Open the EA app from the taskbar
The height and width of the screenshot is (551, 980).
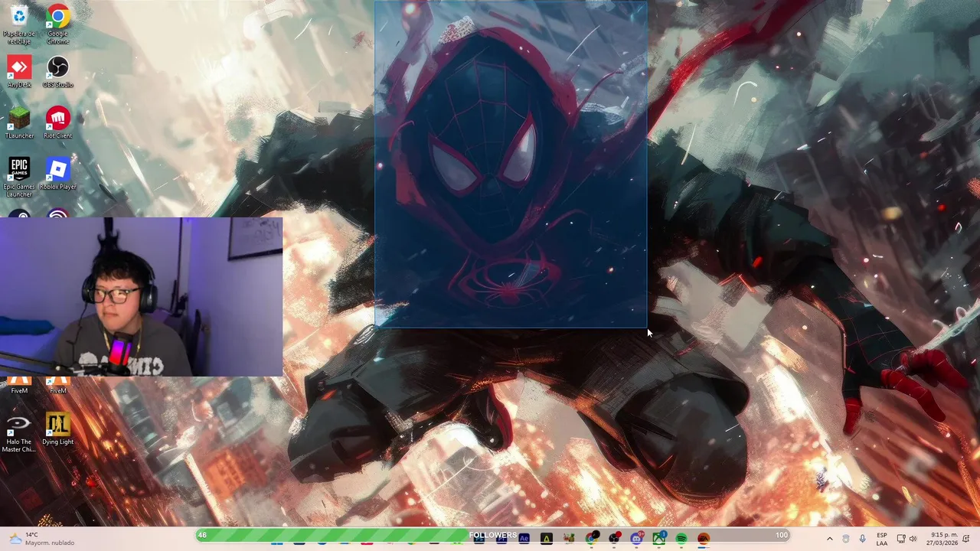point(704,539)
